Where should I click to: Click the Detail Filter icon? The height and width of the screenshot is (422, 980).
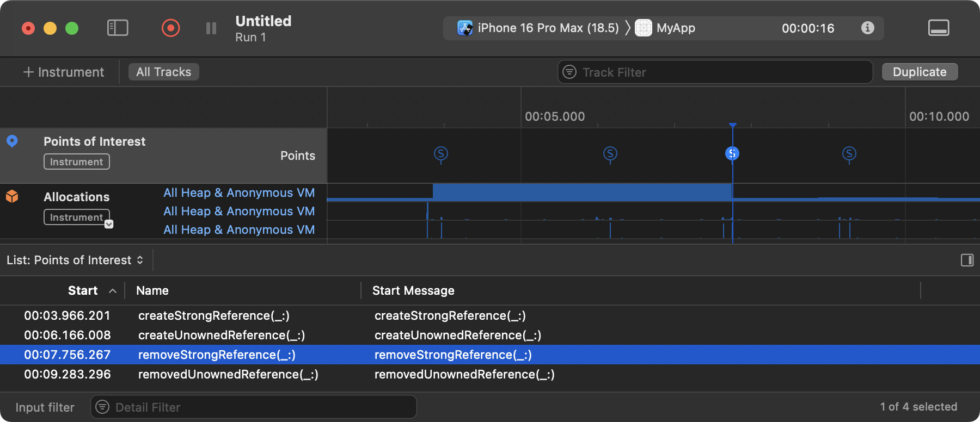click(x=102, y=407)
